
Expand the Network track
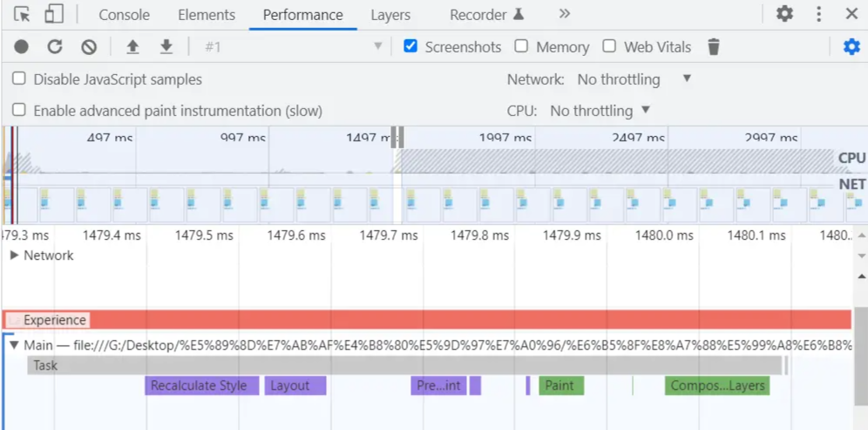point(15,256)
